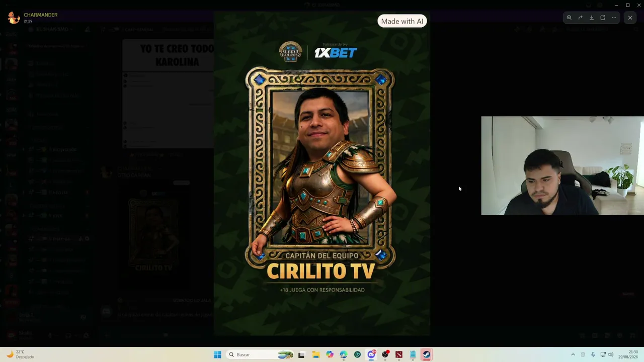
Task: Open File Explorer from the taskbar
Action: pos(315,354)
